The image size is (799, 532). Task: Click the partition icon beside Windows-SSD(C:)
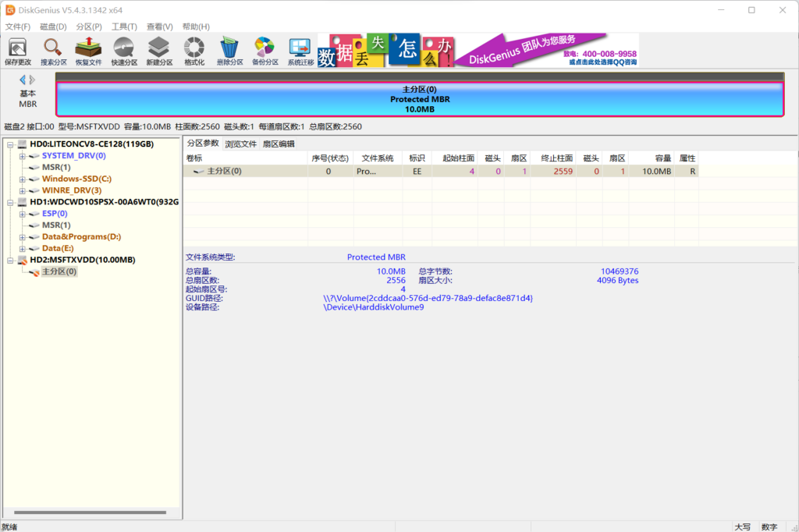coord(34,179)
